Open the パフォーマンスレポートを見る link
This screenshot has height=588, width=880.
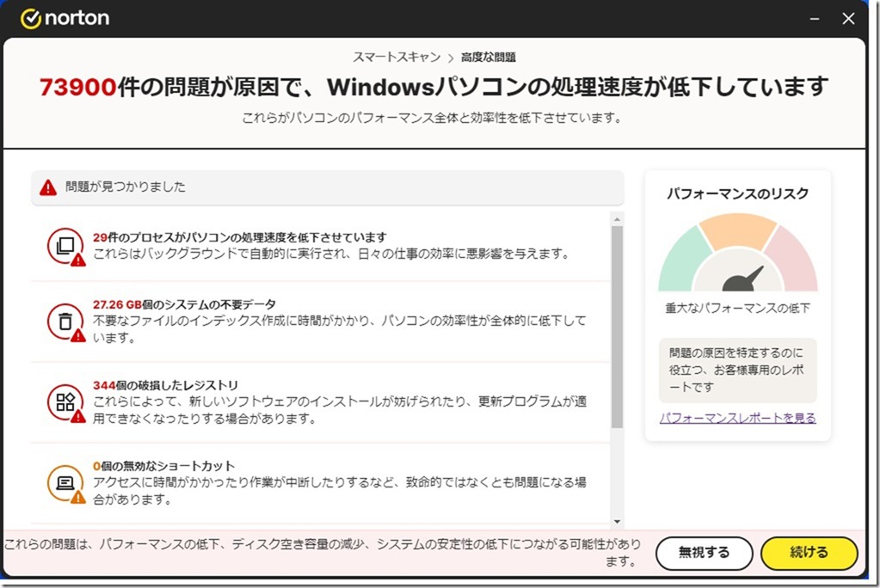click(x=737, y=418)
